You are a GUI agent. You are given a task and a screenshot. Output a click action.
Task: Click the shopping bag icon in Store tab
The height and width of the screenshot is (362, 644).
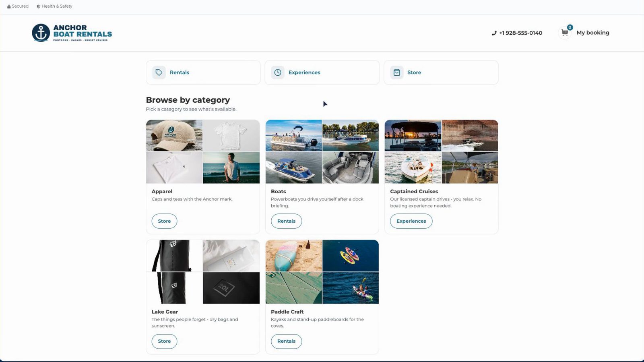(397, 72)
